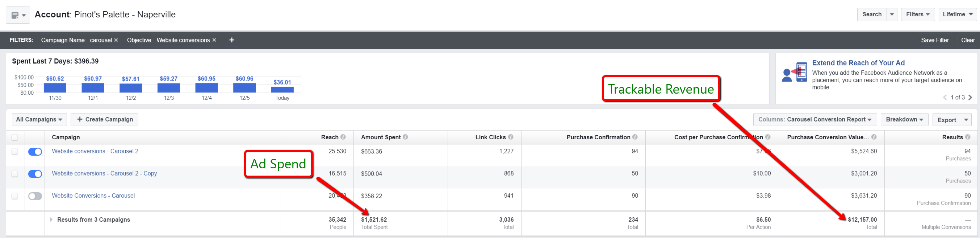The width and height of the screenshot is (980, 238).
Task: Open the Lifetime date range dropdown
Action: pos(957,15)
